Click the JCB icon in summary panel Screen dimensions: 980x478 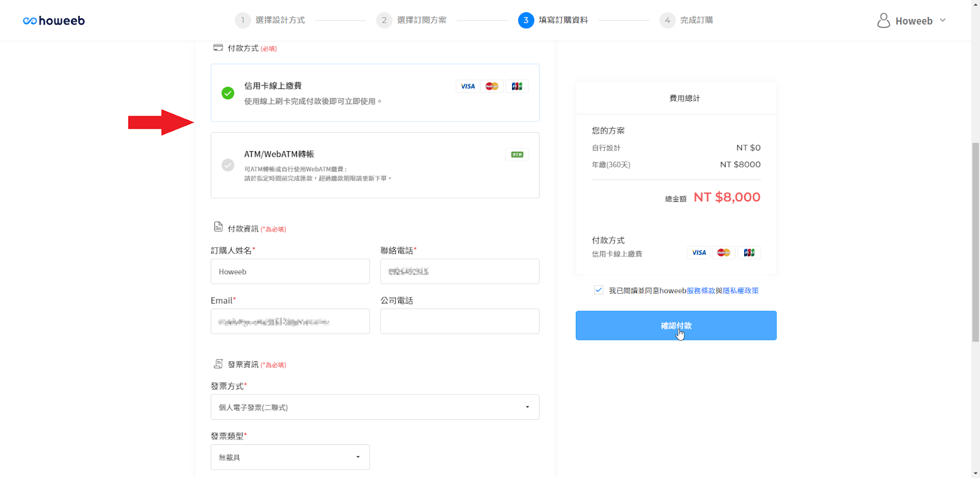[x=749, y=253]
